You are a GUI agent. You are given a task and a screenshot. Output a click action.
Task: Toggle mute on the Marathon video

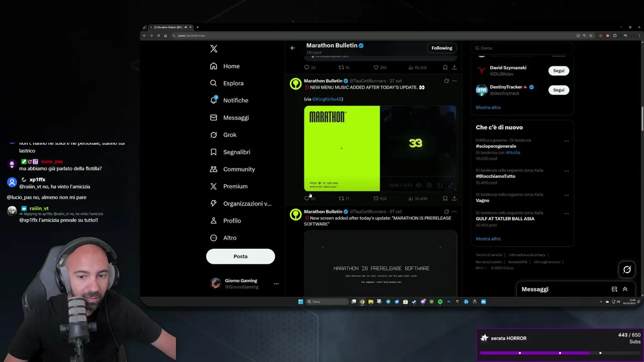(x=418, y=186)
